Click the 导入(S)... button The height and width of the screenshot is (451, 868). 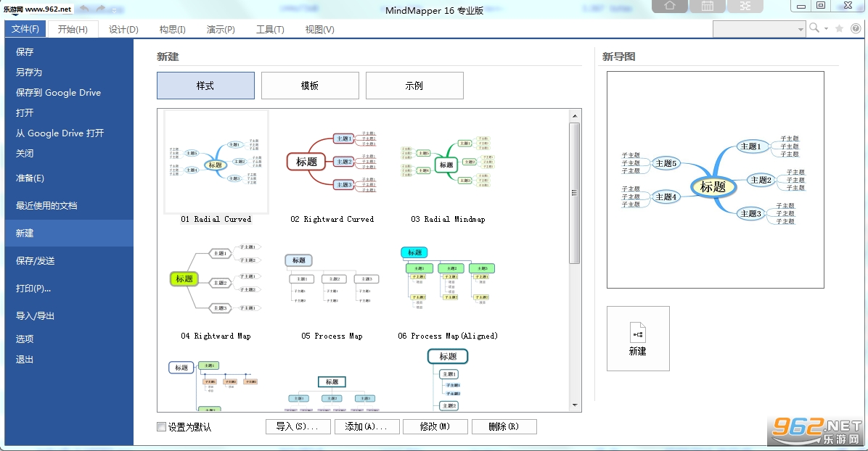pyautogui.click(x=298, y=426)
